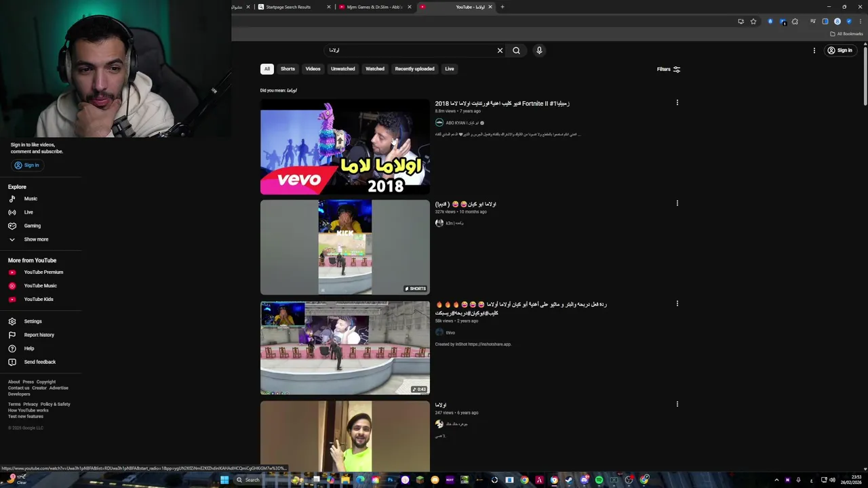Open the taskbar clock showing 23:53
Image resolution: width=868 pixels, height=488 pixels.
[851, 480]
